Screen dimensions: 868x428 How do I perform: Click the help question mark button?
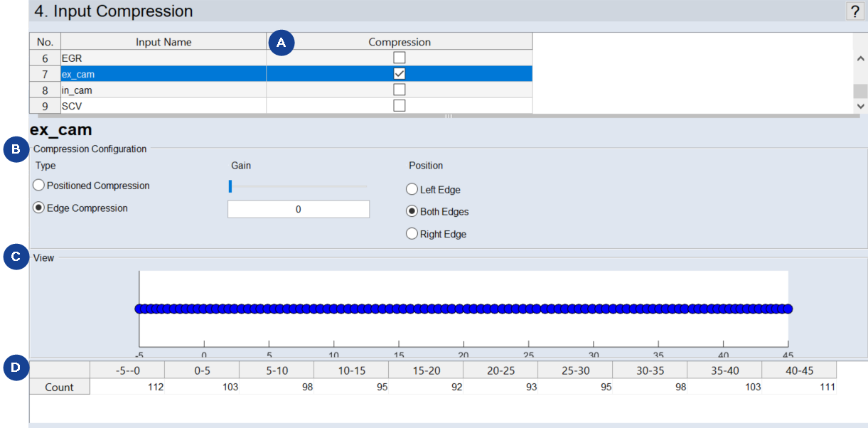click(854, 11)
